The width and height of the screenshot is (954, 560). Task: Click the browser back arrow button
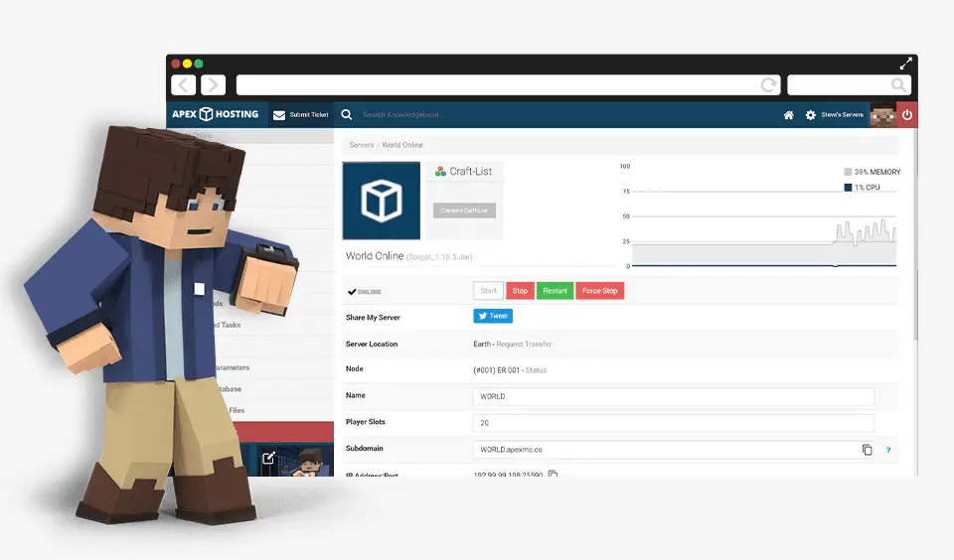coord(183,85)
